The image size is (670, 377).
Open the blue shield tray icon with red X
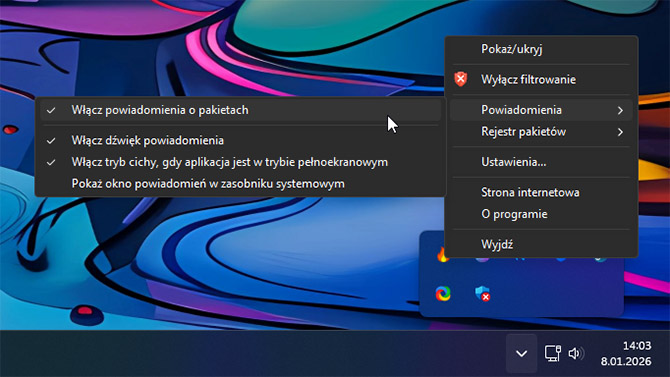point(482,294)
